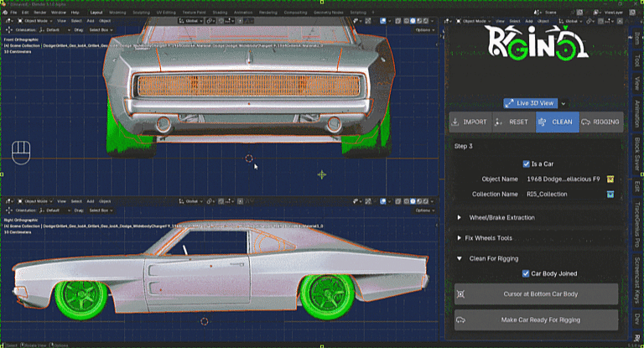
Task: Open the Screencast Keys sidebar tab
Action: 636,280
